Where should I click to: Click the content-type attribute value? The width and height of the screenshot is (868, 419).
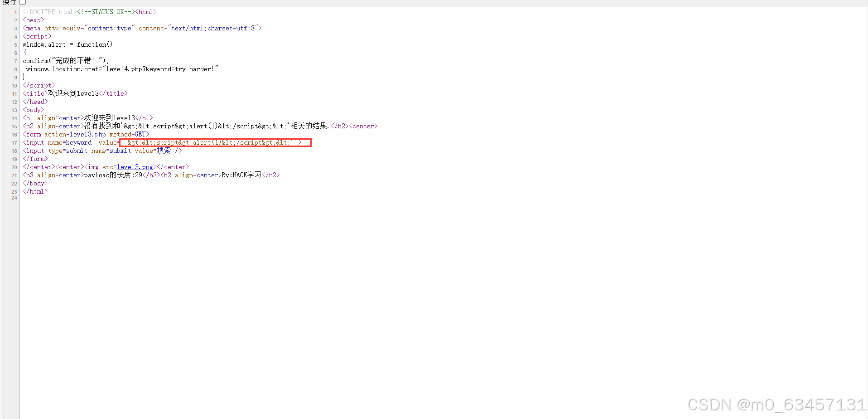(109, 28)
